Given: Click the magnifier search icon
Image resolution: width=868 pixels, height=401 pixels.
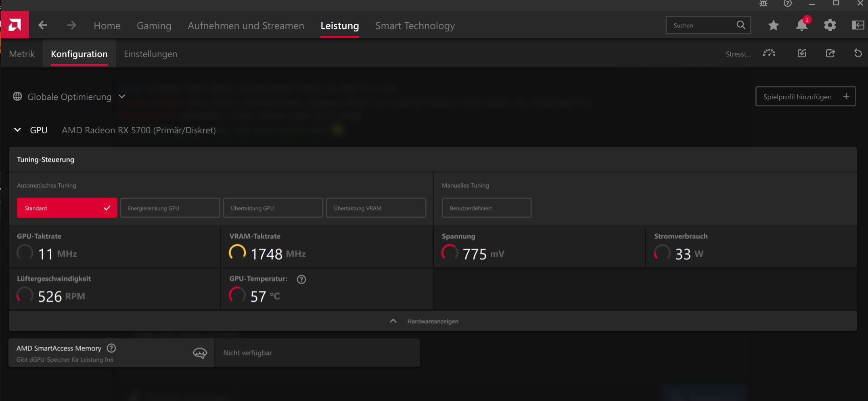Looking at the screenshot, I should [741, 25].
